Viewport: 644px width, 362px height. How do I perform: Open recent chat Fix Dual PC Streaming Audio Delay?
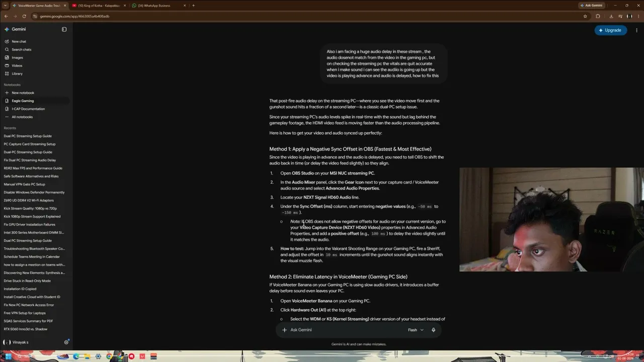(30, 160)
